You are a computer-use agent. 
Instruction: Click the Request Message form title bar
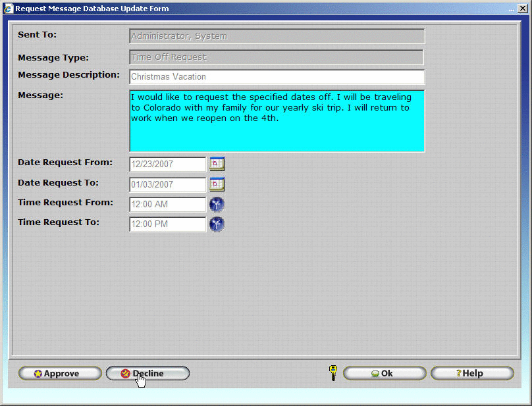pyautogui.click(x=263, y=9)
